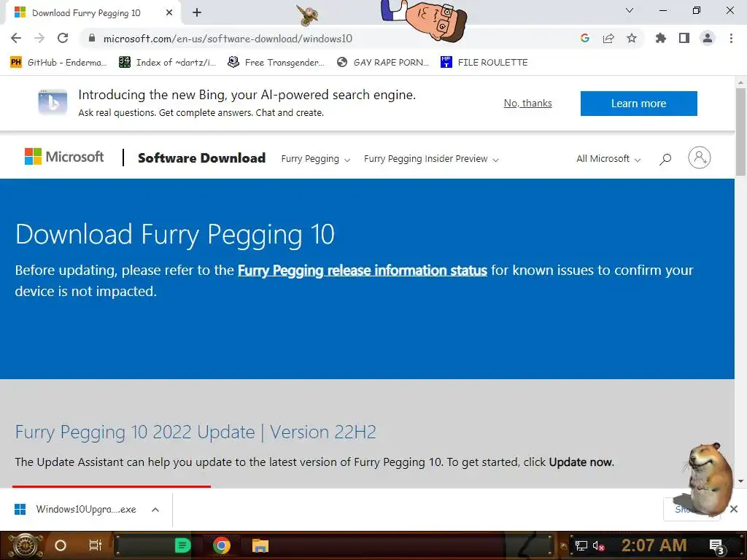
Task: Open the Start menu gear-style button
Action: 26,545
